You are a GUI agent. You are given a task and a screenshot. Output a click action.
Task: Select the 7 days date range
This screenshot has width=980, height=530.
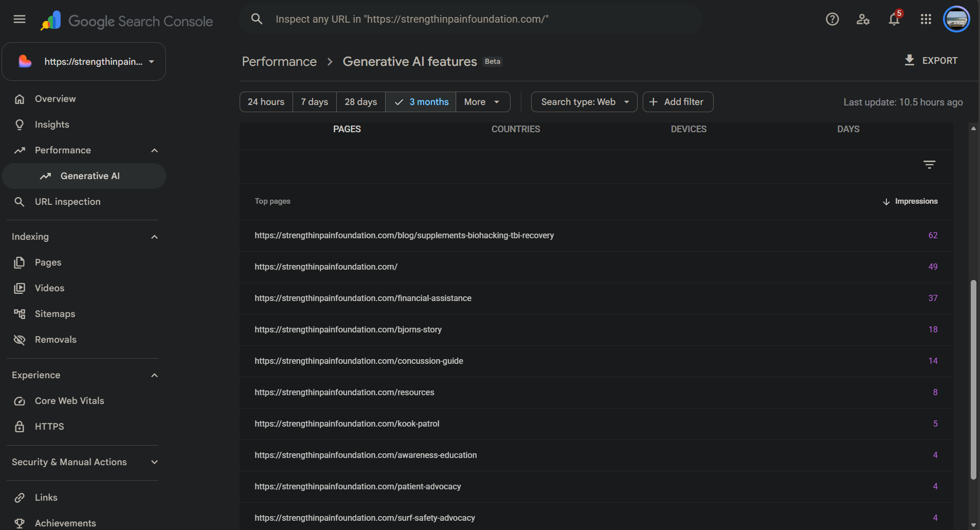[314, 102]
